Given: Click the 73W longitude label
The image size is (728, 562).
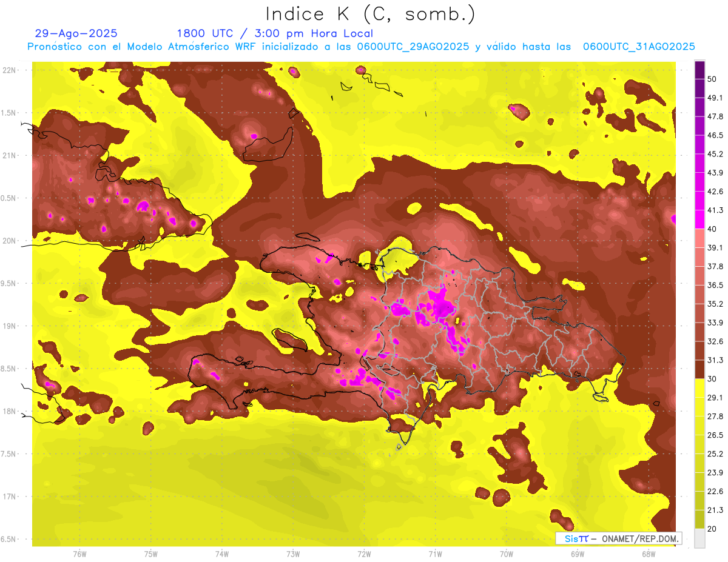Looking at the screenshot, I should coord(293,554).
